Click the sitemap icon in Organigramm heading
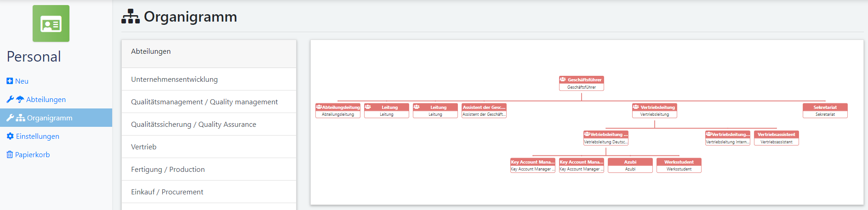Image resolution: width=868 pixels, height=210 pixels. [131, 17]
